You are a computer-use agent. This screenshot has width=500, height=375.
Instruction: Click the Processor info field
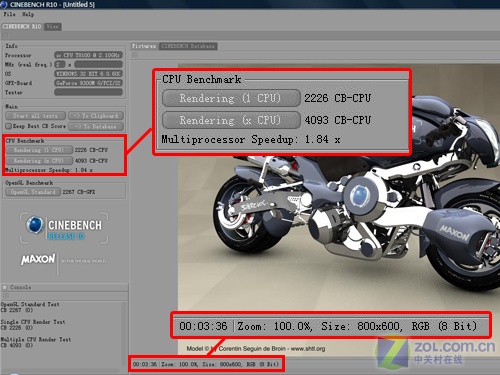coord(88,55)
